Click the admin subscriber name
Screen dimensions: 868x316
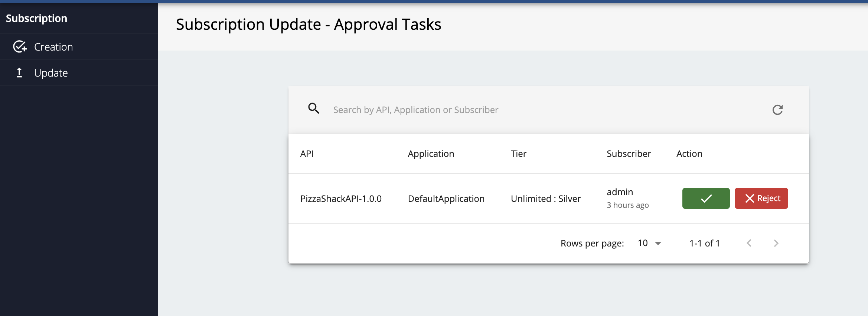coord(620,192)
